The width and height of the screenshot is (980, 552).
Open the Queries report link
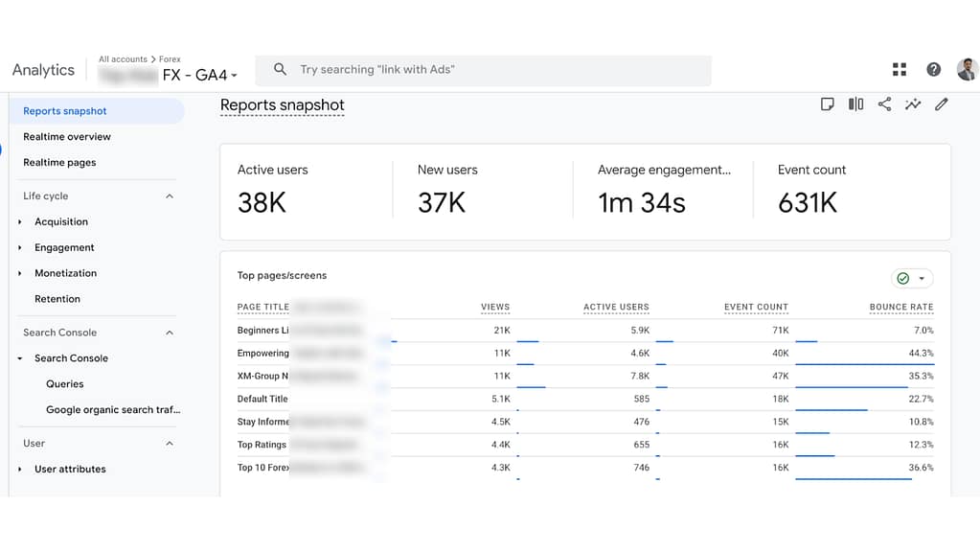pos(65,384)
